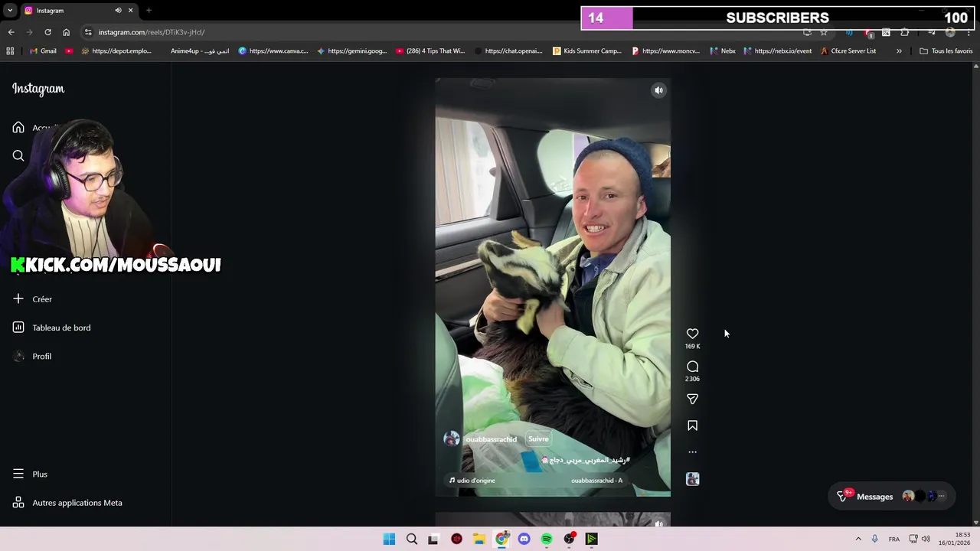Bookmark this page with the star icon

coord(824,32)
